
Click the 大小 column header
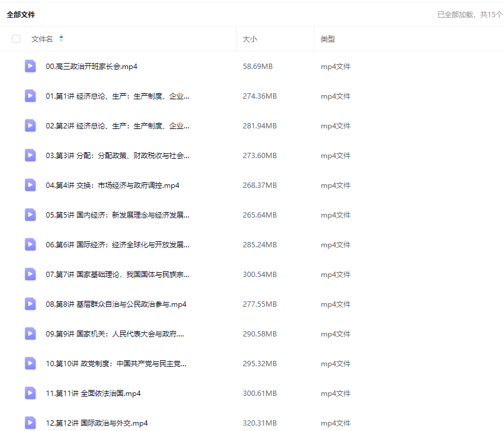250,39
